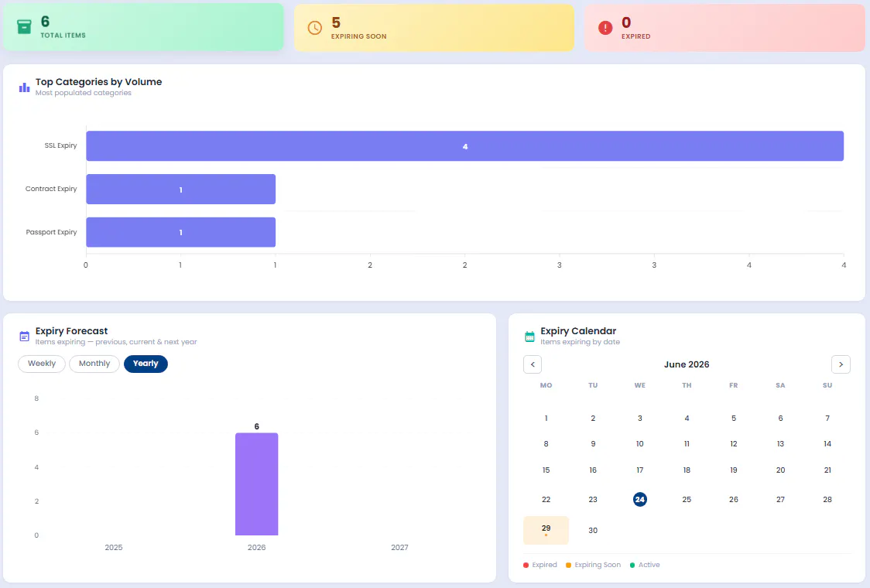Click the 2025 year label
Viewport: 870px width, 588px height.
(x=114, y=548)
